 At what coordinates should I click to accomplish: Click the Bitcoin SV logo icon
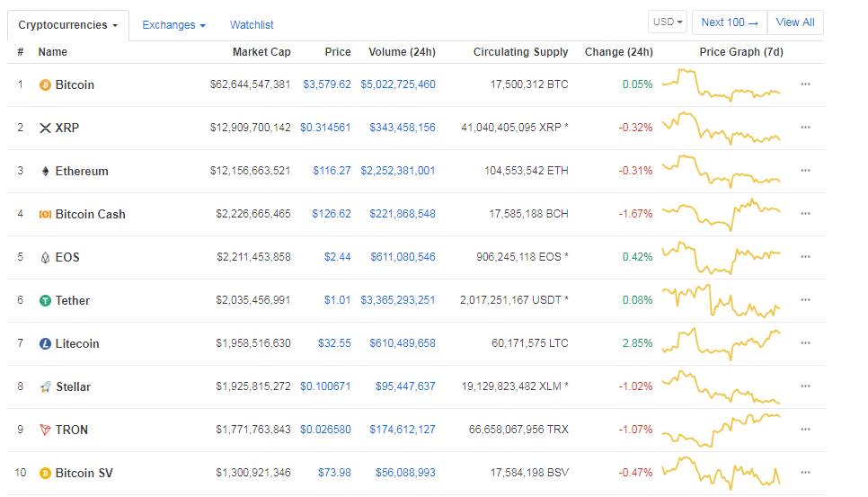tap(46, 474)
